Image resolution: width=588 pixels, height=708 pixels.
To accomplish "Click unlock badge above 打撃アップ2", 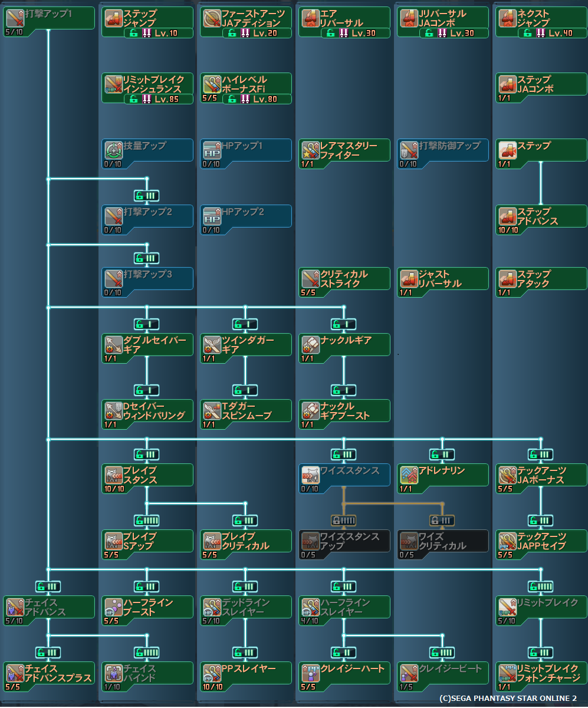I will coord(147,196).
